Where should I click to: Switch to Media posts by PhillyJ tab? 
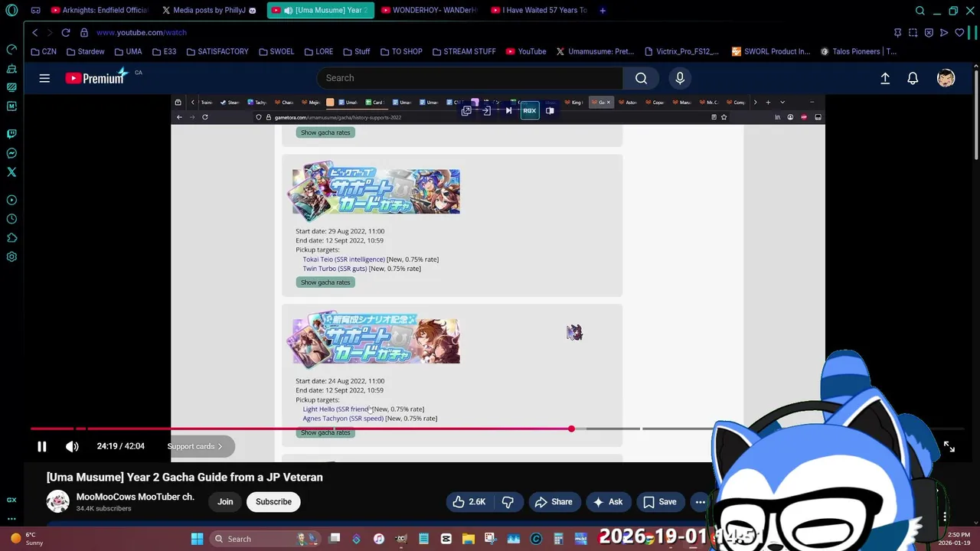tap(209, 11)
